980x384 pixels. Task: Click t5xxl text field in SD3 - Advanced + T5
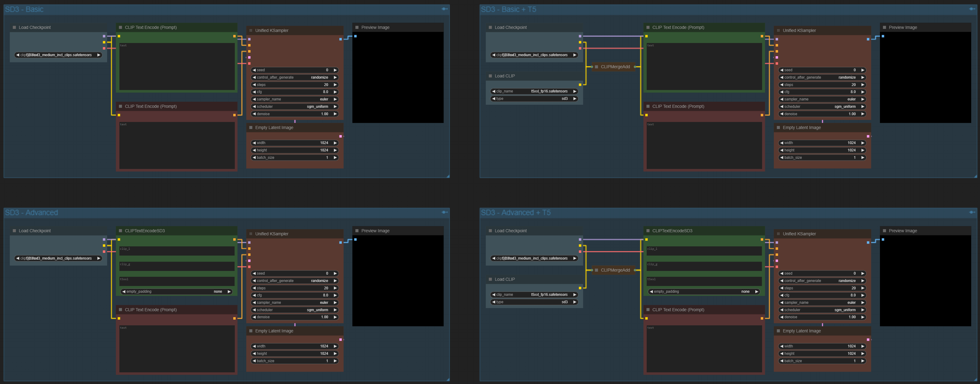coord(704,281)
